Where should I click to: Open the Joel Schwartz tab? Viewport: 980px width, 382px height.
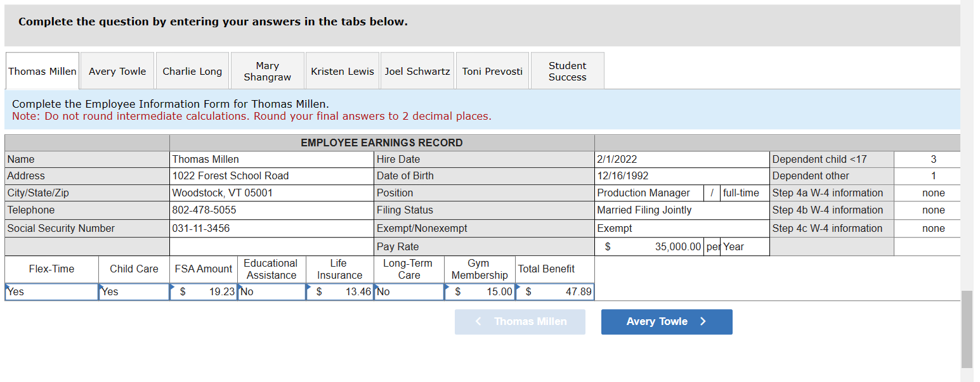click(417, 71)
